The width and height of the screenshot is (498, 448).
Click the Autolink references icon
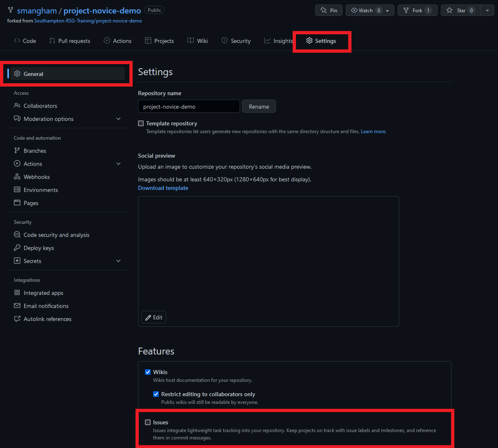click(17, 319)
